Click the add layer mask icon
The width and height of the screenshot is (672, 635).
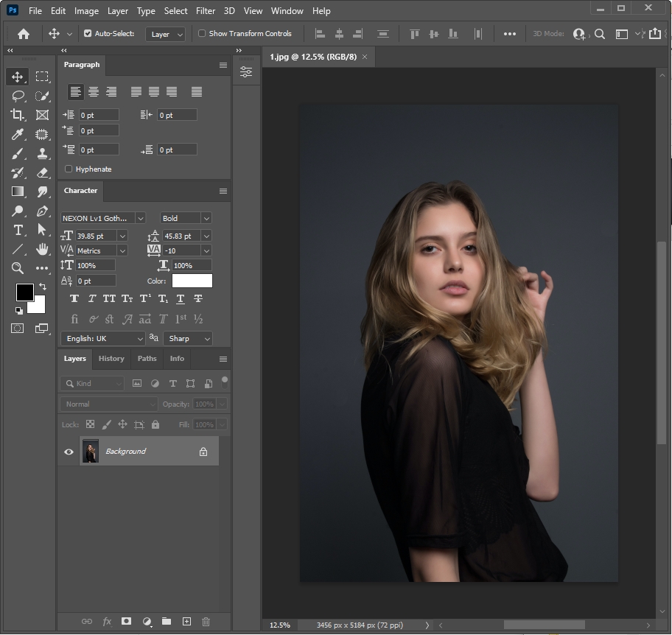point(127,622)
